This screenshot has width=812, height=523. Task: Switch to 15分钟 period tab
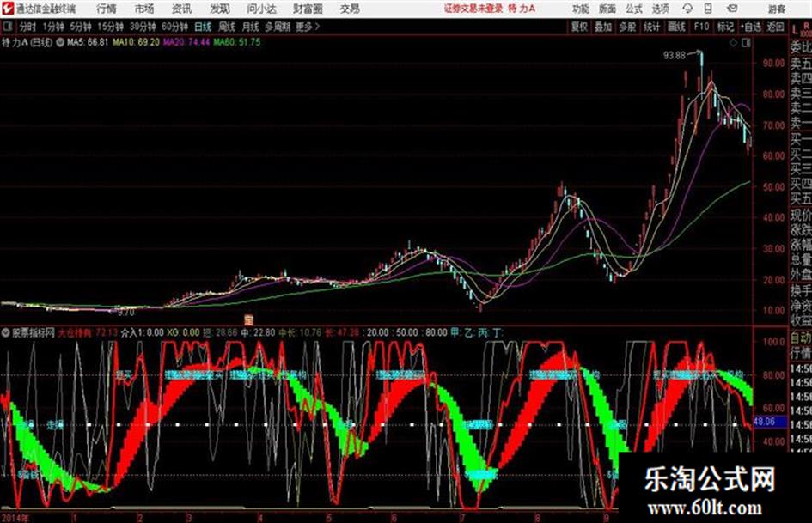pos(110,27)
